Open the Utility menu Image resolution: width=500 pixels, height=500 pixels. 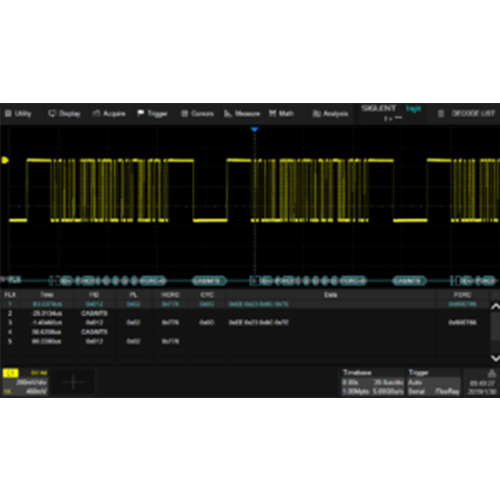pyautogui.click(x=18, y=114)
